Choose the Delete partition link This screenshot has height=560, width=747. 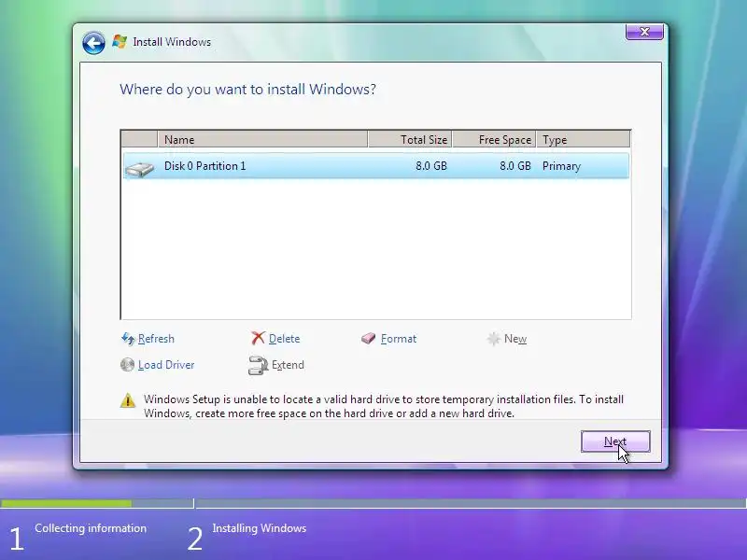coord(285,339)
